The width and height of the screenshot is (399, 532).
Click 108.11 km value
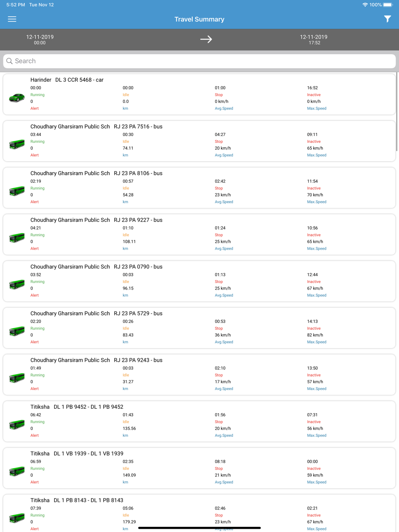(129, 241)
